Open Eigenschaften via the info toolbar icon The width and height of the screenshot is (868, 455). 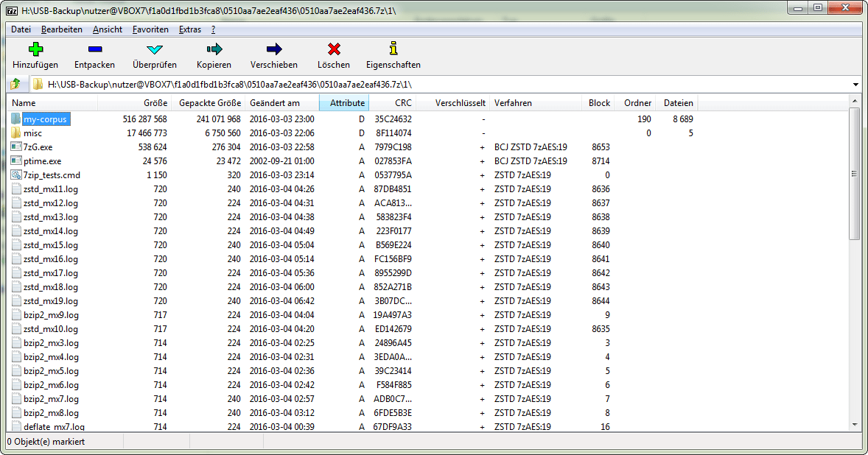click(393, 50)
